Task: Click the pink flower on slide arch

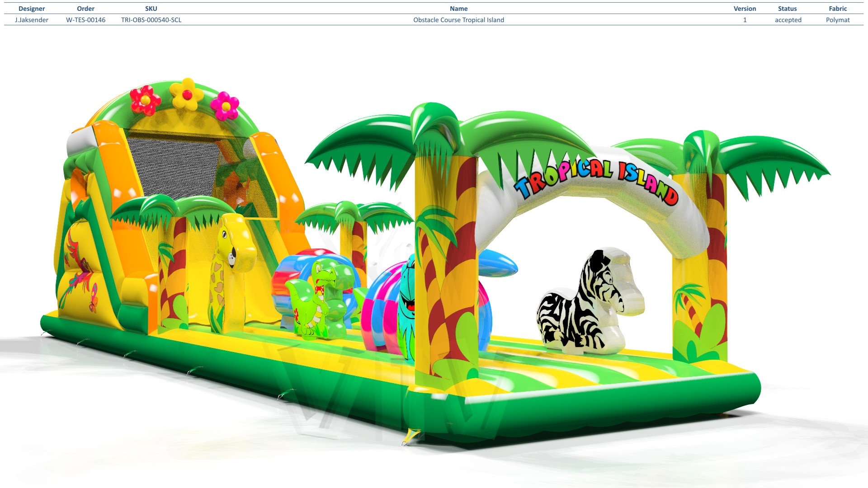Action: 225,106
